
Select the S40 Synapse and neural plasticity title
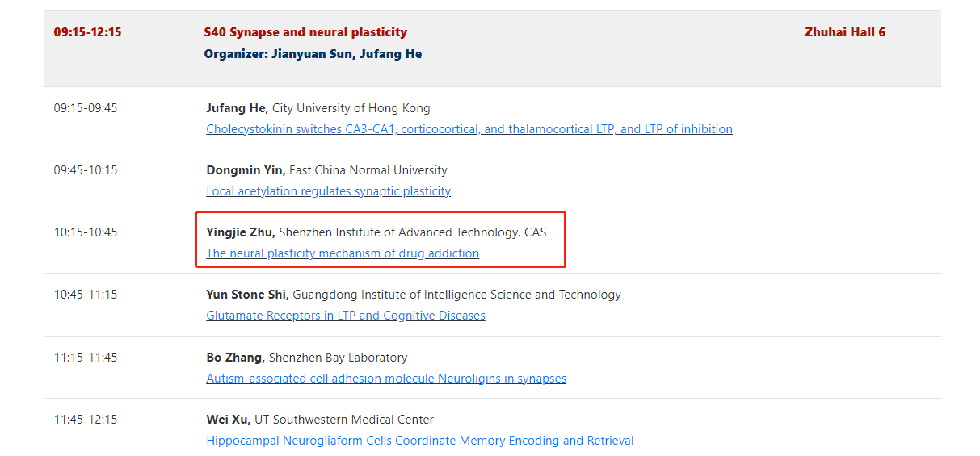[x=305, y=32]
